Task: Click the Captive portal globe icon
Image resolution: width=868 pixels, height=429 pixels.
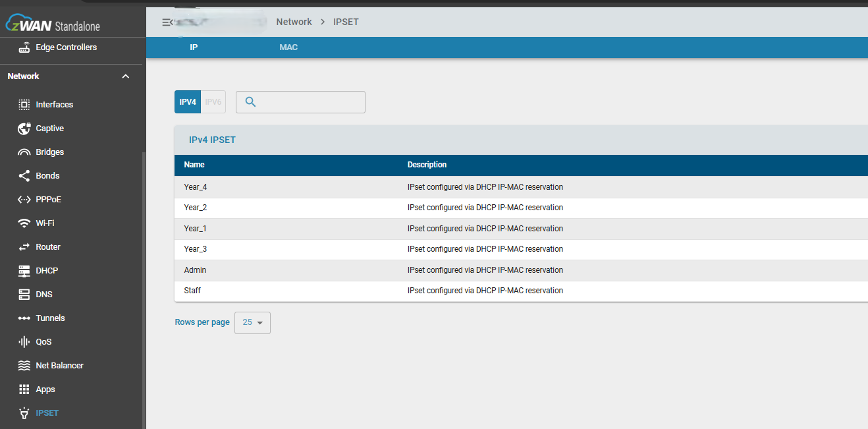Action: (24, 129)
